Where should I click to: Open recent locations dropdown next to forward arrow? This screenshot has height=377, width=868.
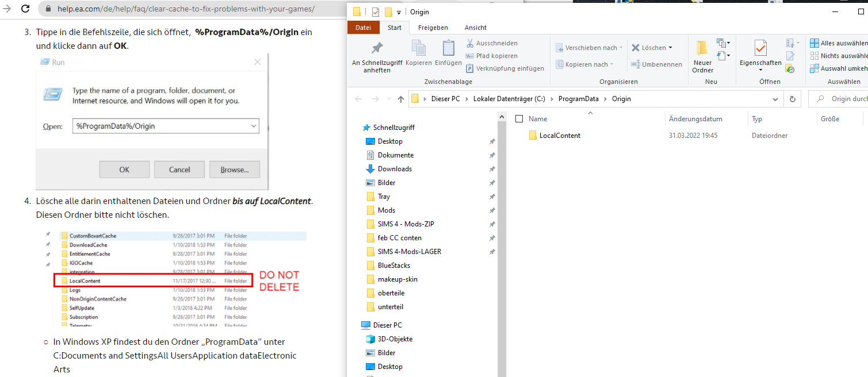click(388, 99)
